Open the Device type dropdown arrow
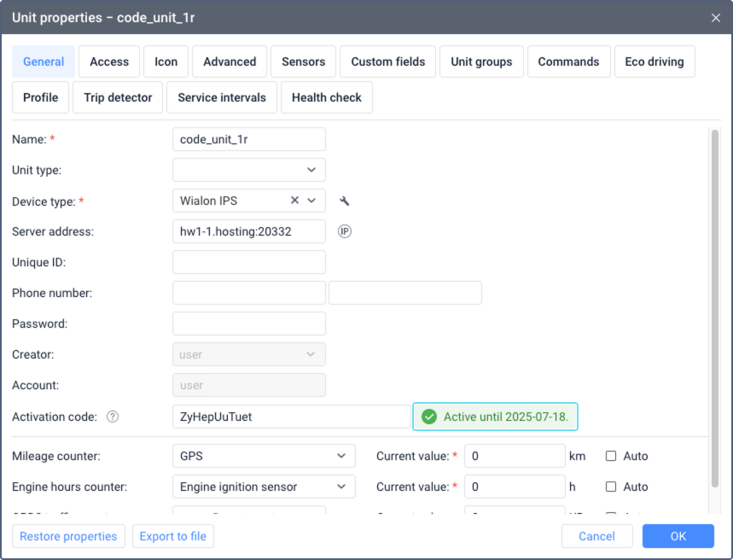The width and height of the screenshot is (733, 560). coord(311,201)
